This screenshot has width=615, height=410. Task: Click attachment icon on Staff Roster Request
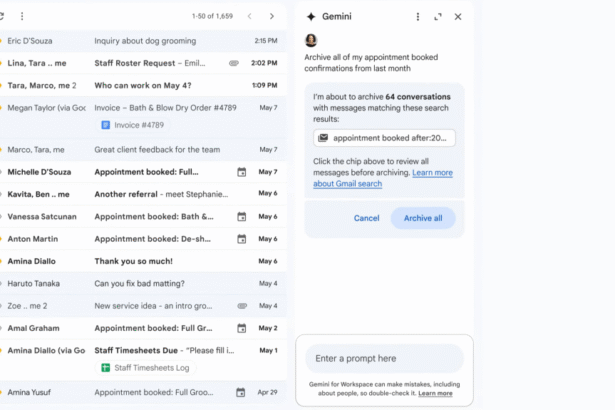234,63
